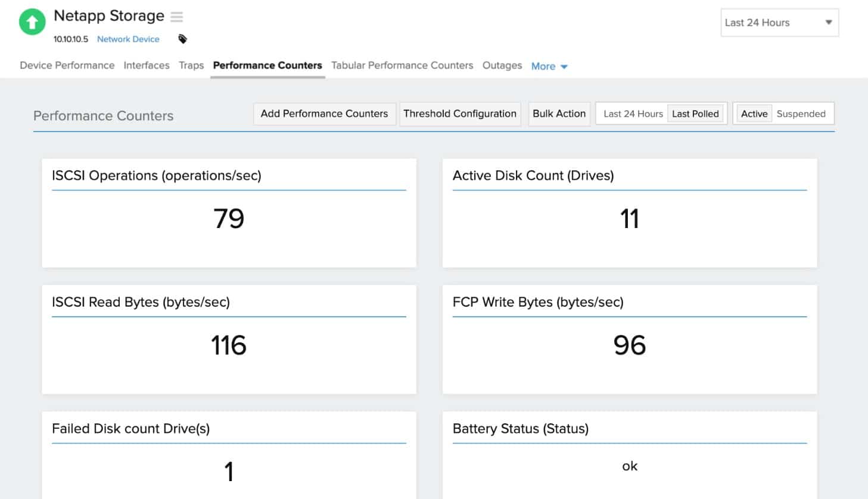This screenshot has height=499, width=868.
Task: Toggle the view to Last Polled
Action: pos(695,114)
